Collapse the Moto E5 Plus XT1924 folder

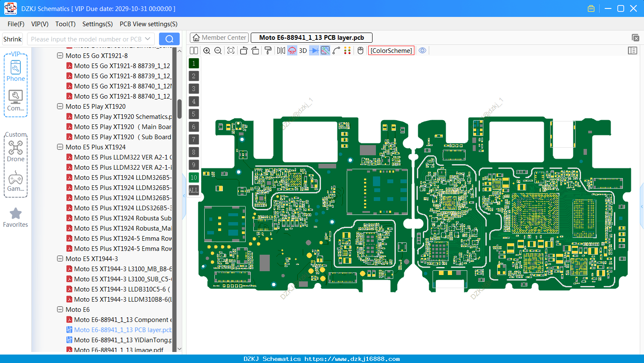60,147
